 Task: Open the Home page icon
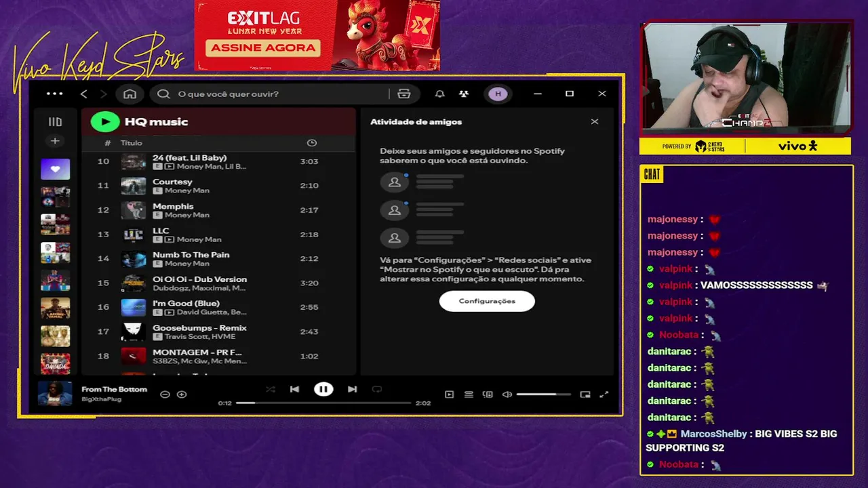point(130,94)
